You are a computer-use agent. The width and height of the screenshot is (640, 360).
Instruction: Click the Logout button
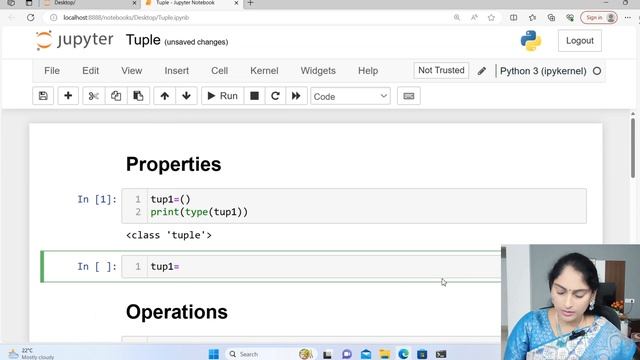pyautogui.click(x=580, y=41)
